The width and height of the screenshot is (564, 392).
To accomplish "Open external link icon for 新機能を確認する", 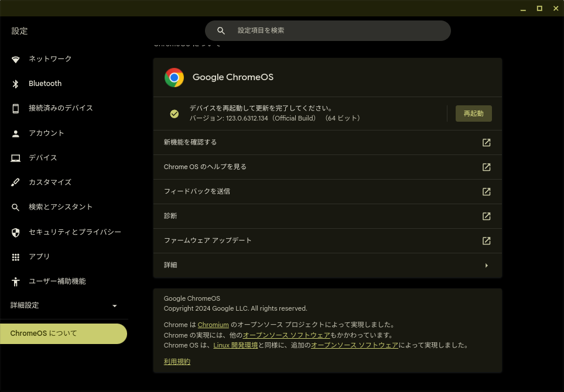I will coord(486,143).
